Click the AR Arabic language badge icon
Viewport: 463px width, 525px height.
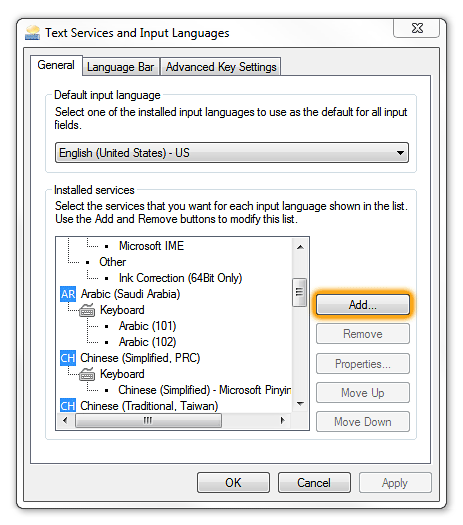[x=68, y=294]
